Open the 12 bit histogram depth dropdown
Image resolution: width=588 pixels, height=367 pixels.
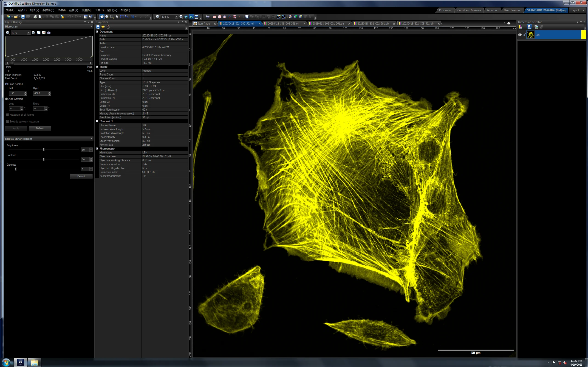point(29,33)
